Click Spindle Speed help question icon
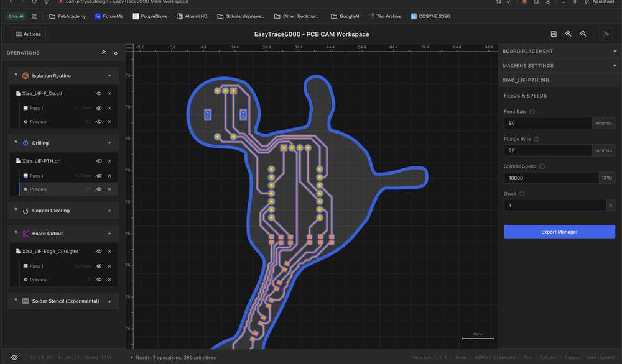The height and width of the screenshot is (364, 622). coord(542,166)
